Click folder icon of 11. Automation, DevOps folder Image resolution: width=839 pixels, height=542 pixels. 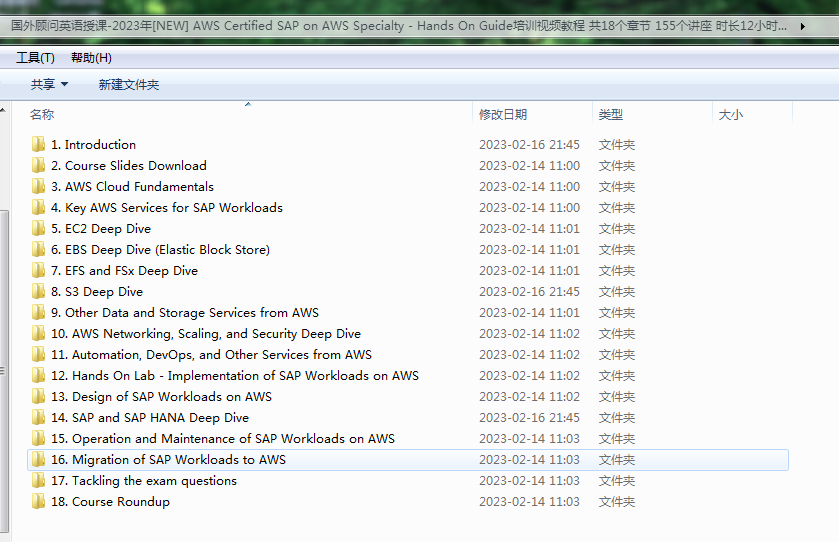click(x=38, y=354)
